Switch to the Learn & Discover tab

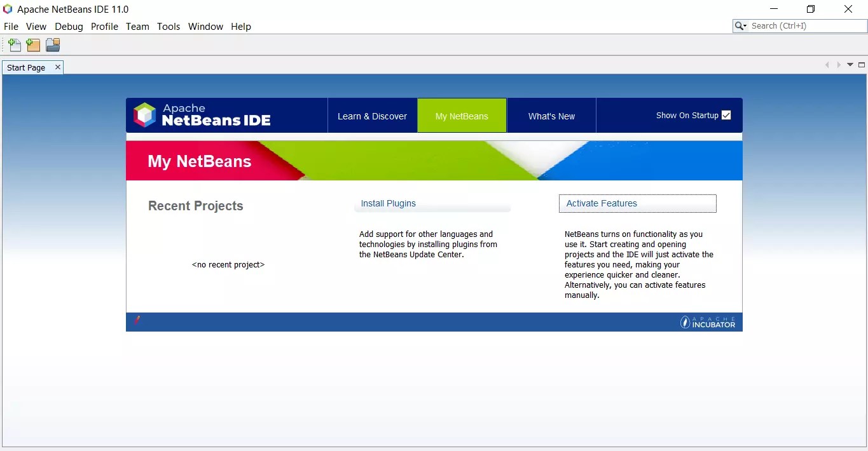(372, 116)
